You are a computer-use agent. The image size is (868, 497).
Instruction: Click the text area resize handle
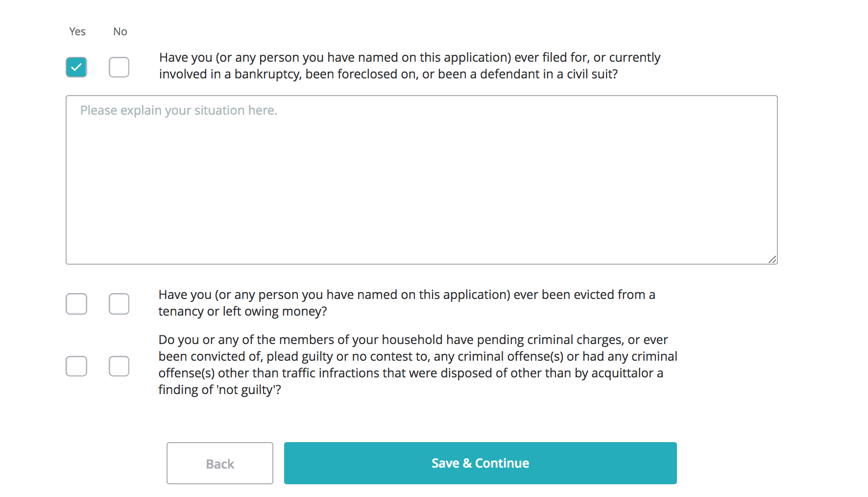772,259
